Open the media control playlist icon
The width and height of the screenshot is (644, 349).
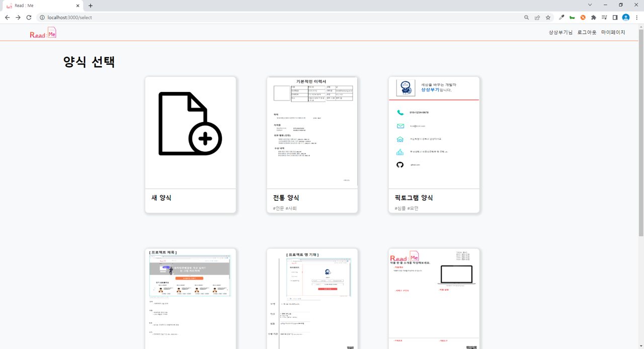coord(604,18)
